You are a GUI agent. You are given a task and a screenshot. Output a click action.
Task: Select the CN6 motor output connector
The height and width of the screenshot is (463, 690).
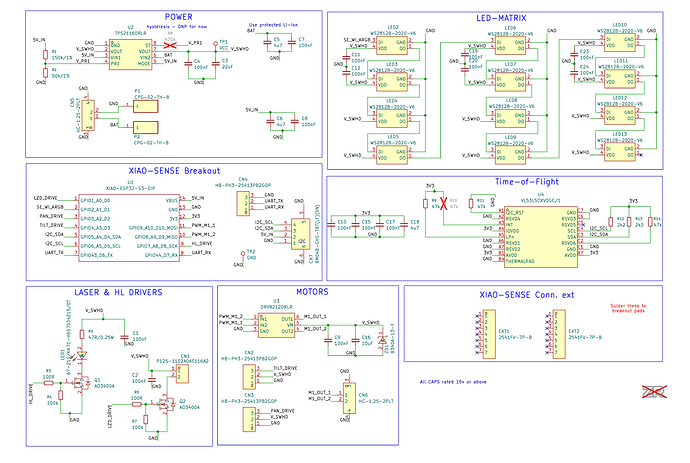(x=349, y=397)
